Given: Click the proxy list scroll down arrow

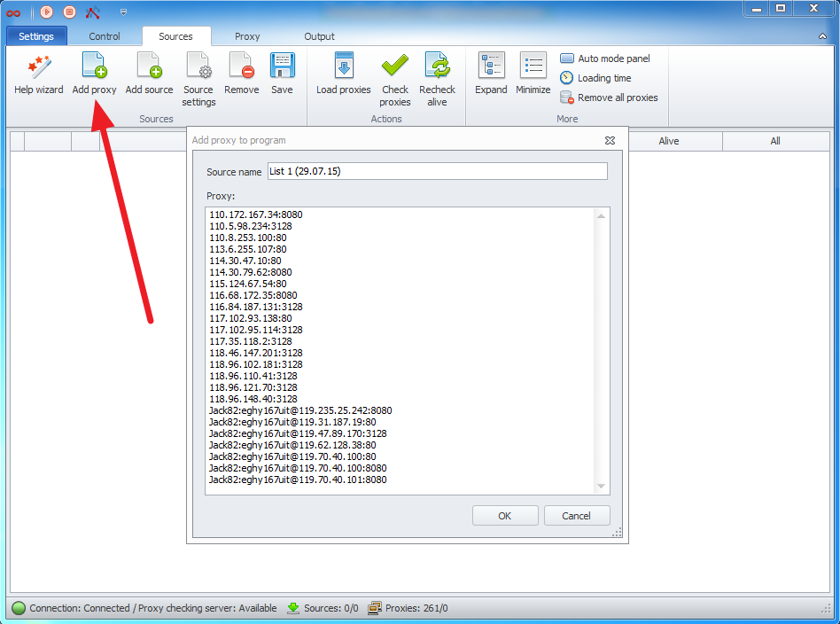Looking at the screenshot, I should pos(601,486).
